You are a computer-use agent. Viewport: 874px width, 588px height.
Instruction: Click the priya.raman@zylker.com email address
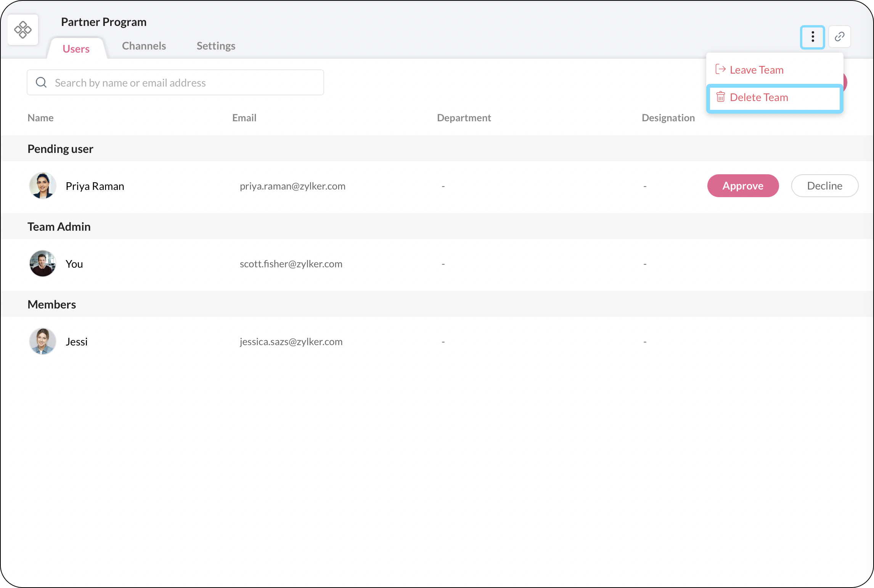[x=292, y=186]
